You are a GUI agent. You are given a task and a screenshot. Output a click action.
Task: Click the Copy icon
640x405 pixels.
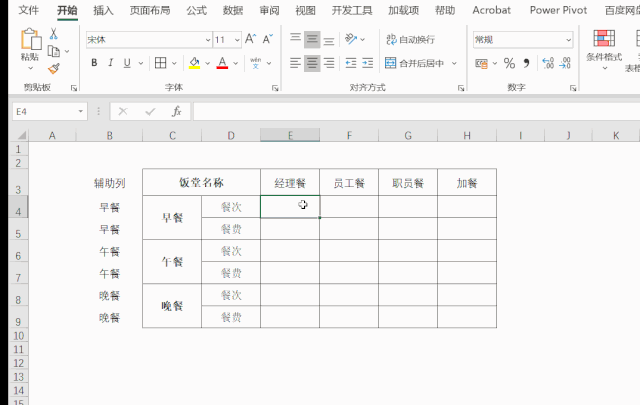(53, 51)
